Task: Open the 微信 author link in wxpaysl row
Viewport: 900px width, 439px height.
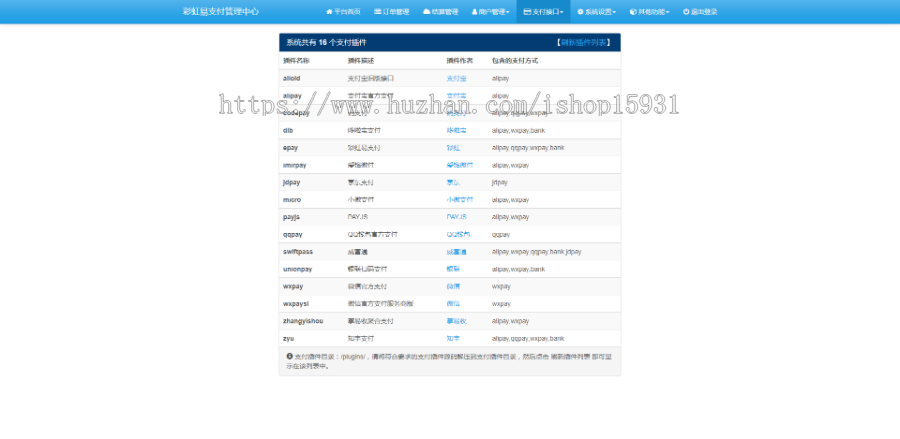Action: click(x=453, y=304)
